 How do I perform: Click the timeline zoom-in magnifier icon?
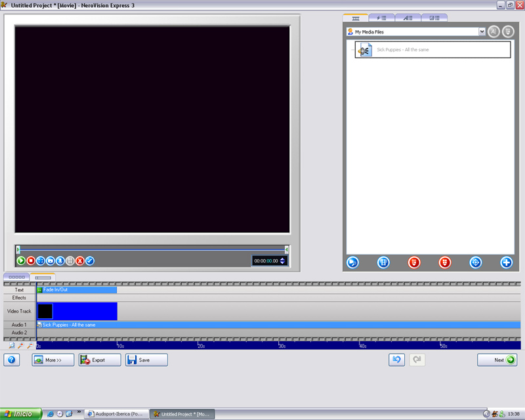click(21, 345)
